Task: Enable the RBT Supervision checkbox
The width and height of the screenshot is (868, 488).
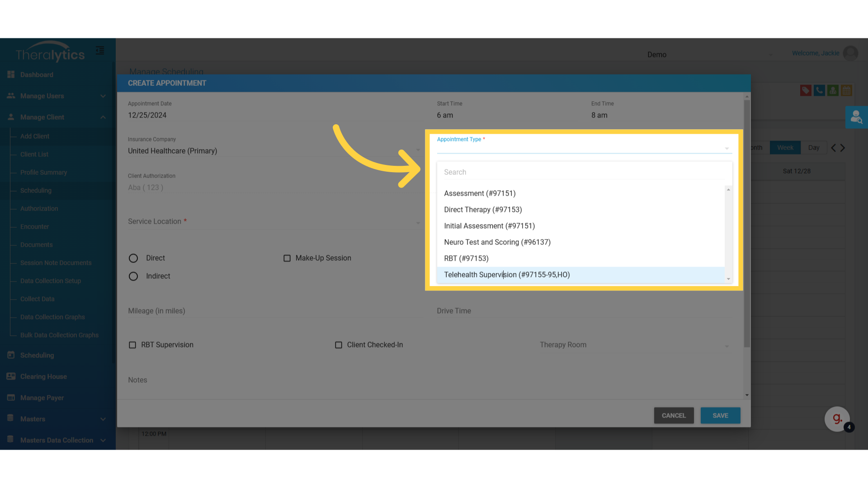Action: point(132,345)
